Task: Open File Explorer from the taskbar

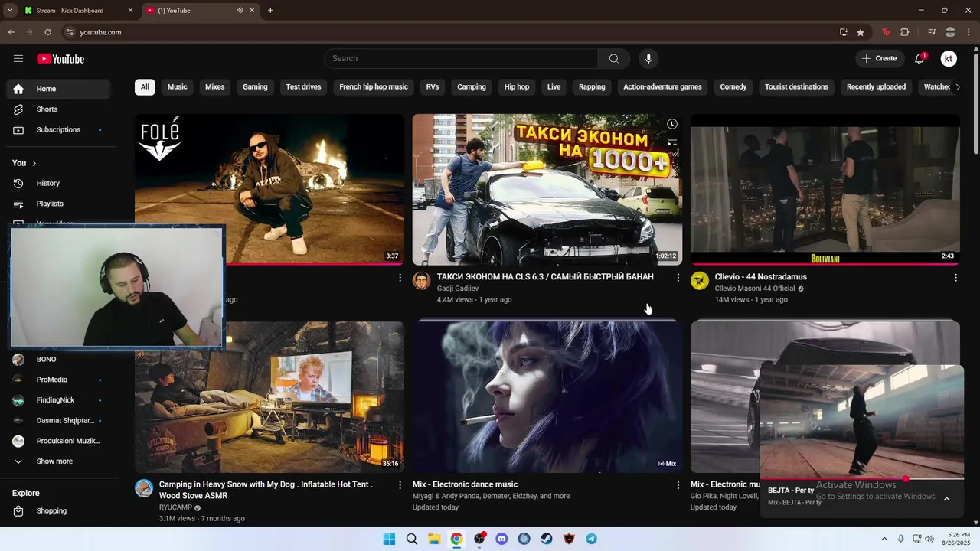Action: click(434, 539)
